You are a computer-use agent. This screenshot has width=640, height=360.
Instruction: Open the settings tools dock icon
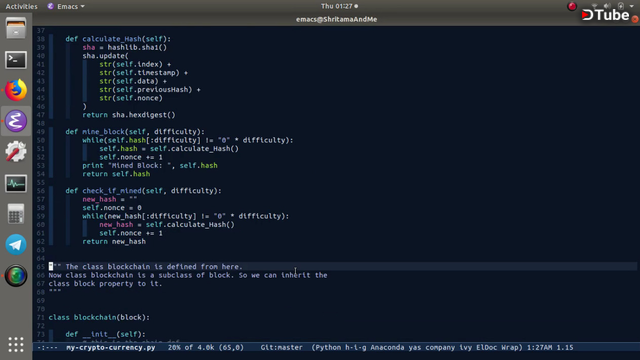[16, 152]
